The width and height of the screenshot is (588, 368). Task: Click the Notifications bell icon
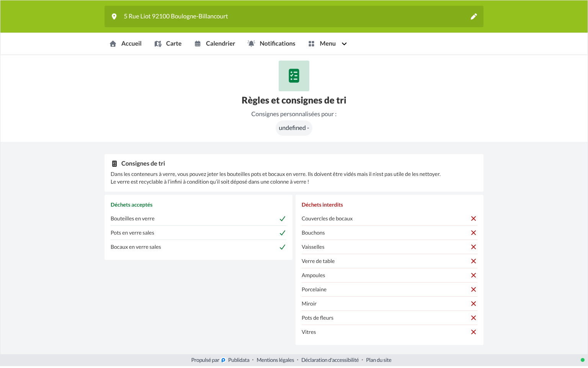(x=251, y=44)
